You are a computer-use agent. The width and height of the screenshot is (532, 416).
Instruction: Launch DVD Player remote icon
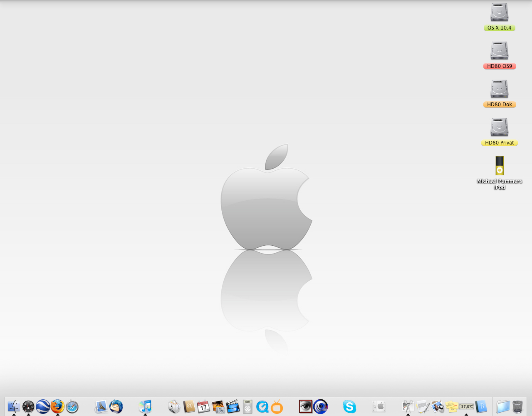[247, 406]
